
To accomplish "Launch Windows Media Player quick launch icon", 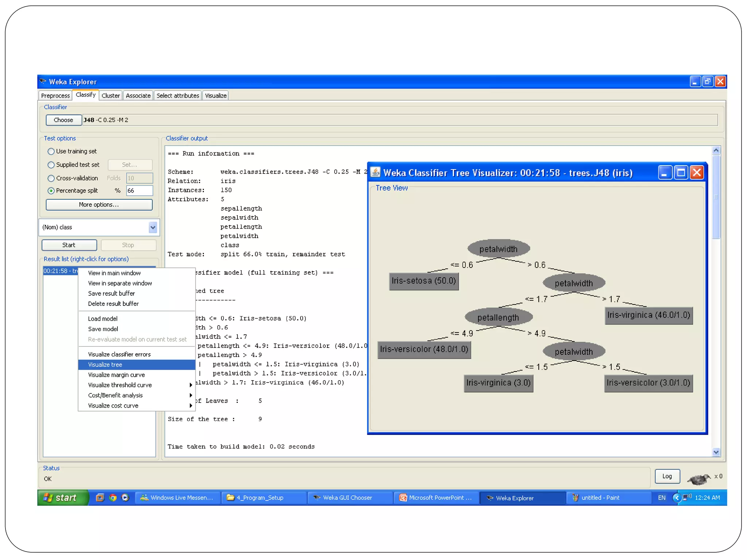I will click(x=125, y=498).
